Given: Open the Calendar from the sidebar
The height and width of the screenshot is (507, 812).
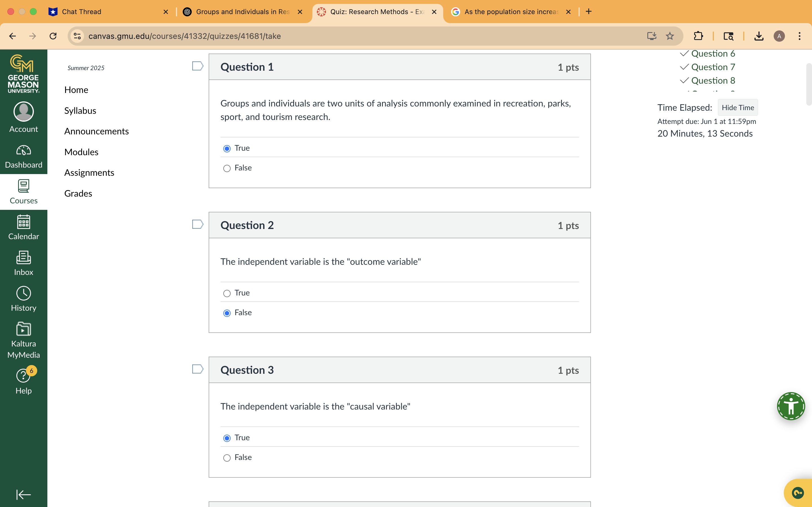Looking at the screenshot, I should tap(23, 227).
